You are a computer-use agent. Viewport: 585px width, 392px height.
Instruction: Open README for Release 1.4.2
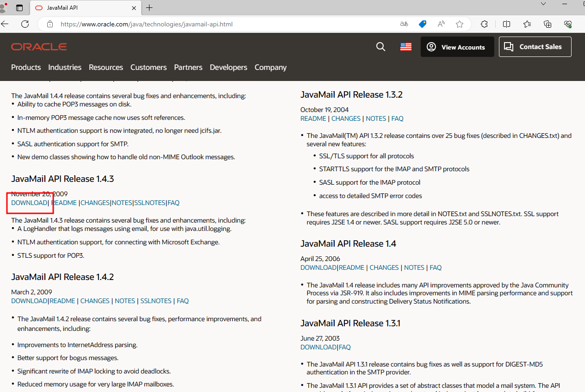[62, 301]
